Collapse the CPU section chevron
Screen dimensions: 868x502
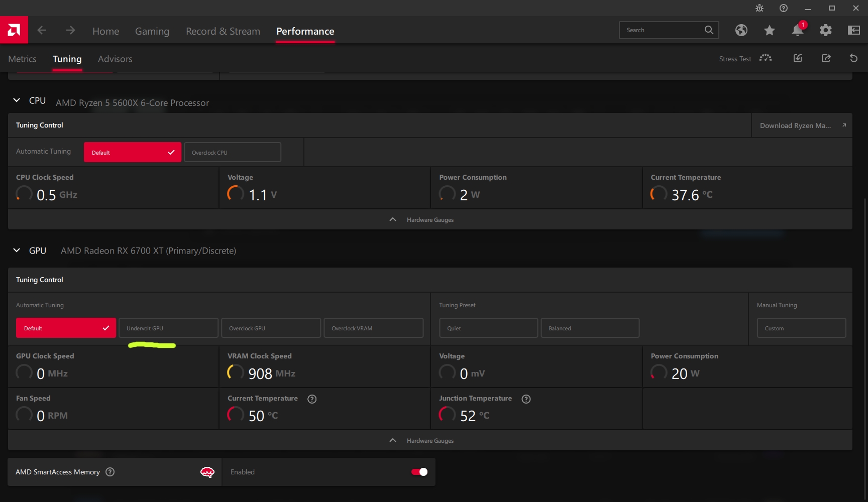click(x=17, y=100)
